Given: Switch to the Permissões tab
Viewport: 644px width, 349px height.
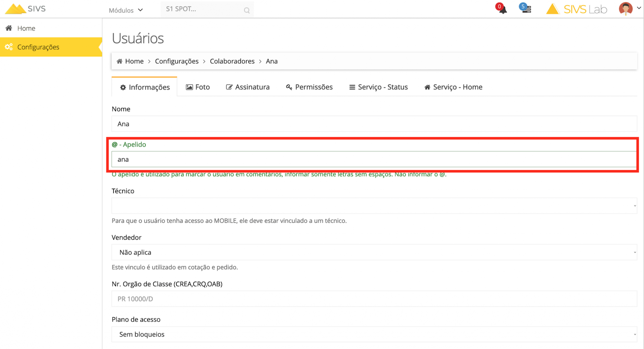Looking at the screenshot, I should [309, 87].
